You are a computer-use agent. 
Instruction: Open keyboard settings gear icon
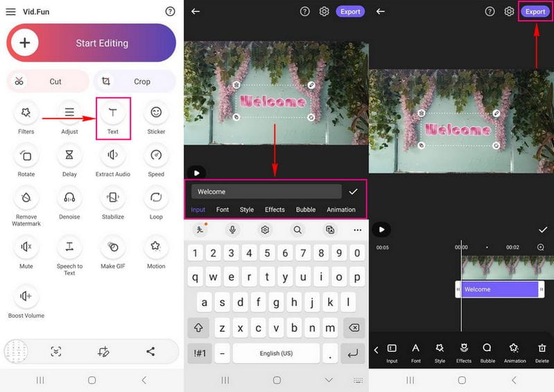pos(265,230)
